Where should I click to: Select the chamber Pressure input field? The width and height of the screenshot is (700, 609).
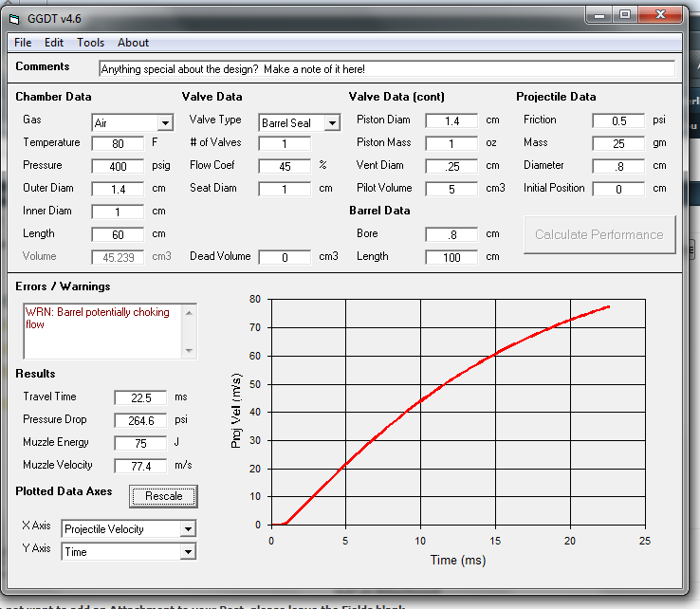[118, 166]
